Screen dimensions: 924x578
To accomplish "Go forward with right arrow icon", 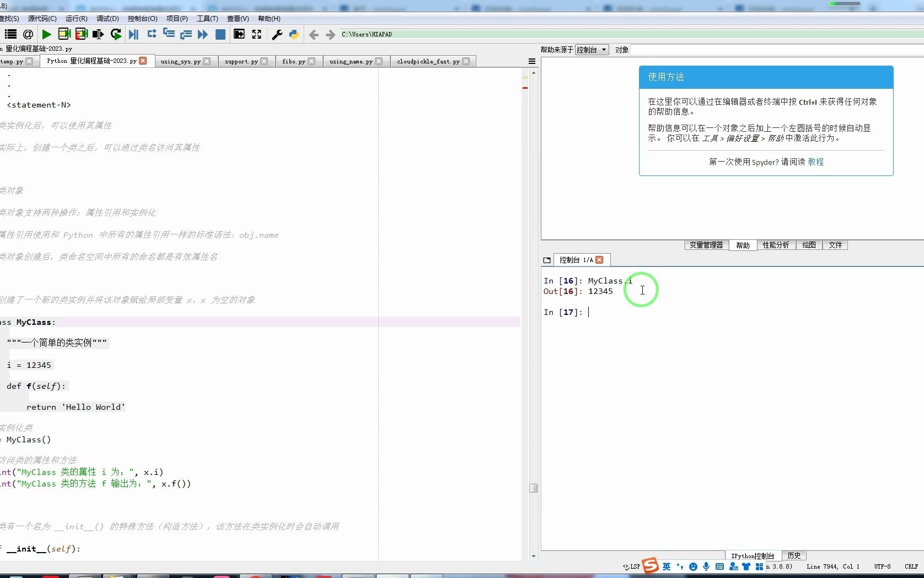I will click(330, 35).
